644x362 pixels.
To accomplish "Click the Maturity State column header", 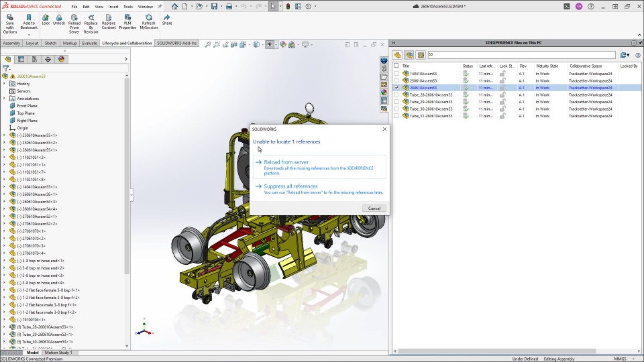I will [547, 66].
